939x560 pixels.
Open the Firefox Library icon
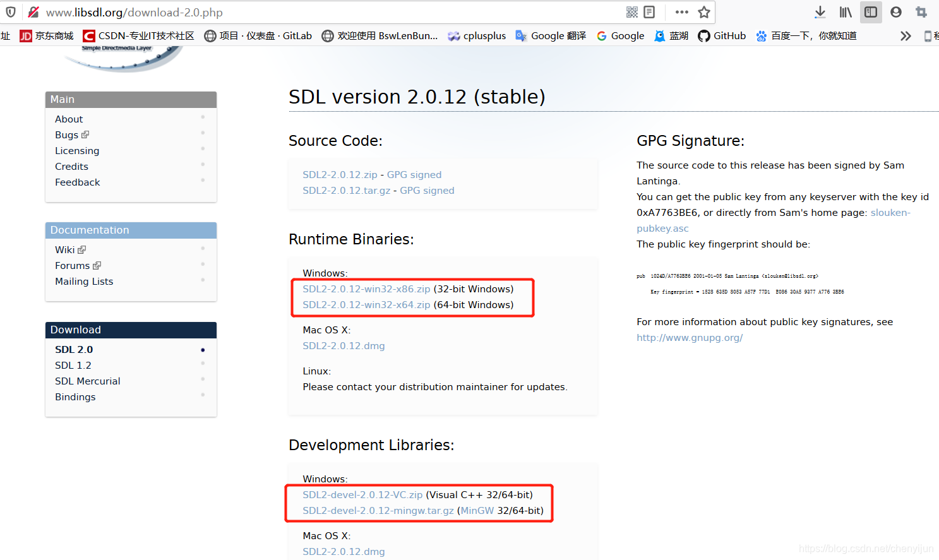(845, 12)
